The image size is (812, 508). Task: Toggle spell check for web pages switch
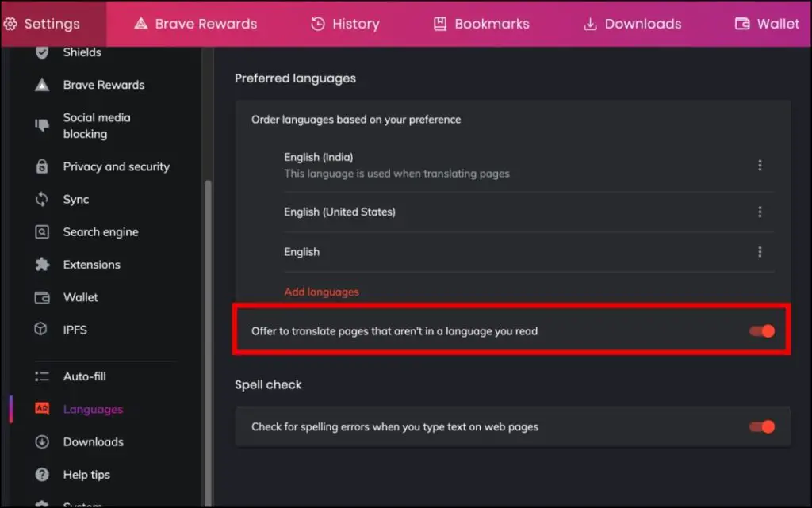[762, 427]
